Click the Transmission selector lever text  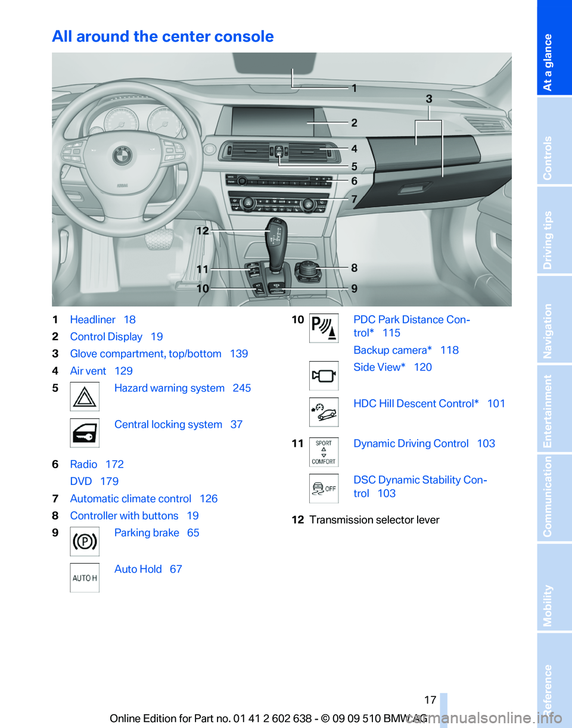click(374, 520)
